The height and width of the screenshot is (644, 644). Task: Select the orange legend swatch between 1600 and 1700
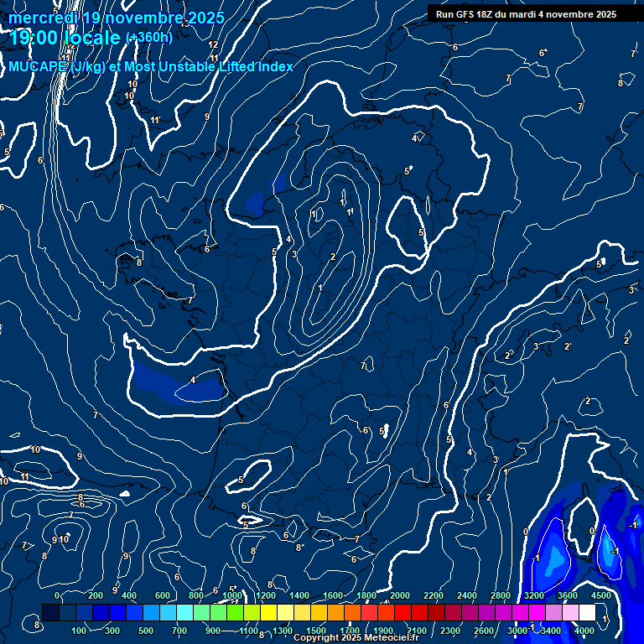tap(335, 612)
